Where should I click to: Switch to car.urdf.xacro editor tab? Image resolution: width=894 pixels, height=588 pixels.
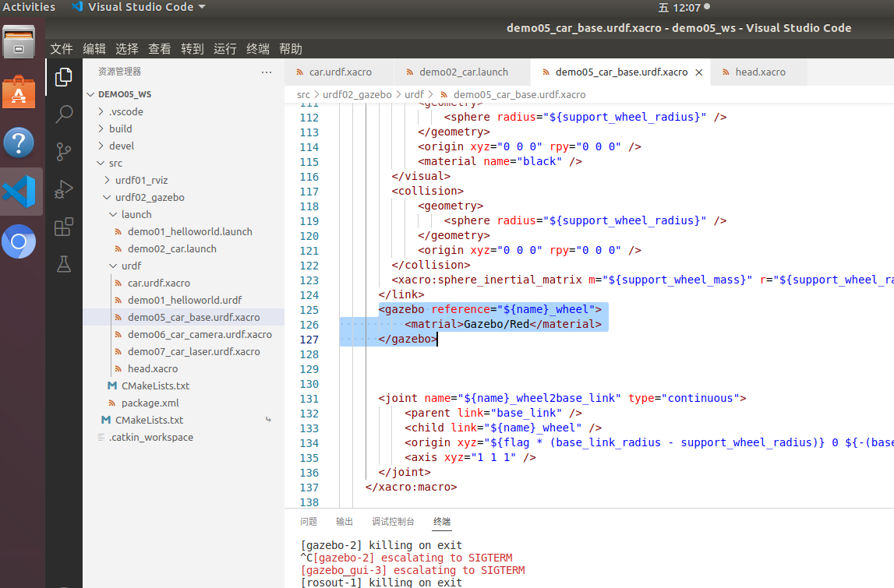pos(339,72)
